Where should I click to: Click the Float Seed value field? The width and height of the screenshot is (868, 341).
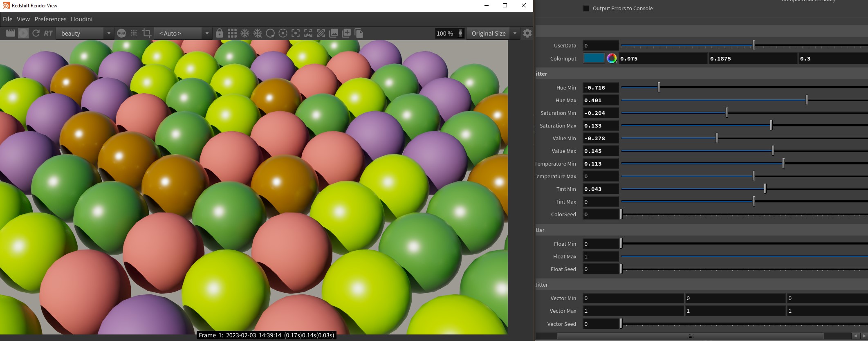pos(601,269)
